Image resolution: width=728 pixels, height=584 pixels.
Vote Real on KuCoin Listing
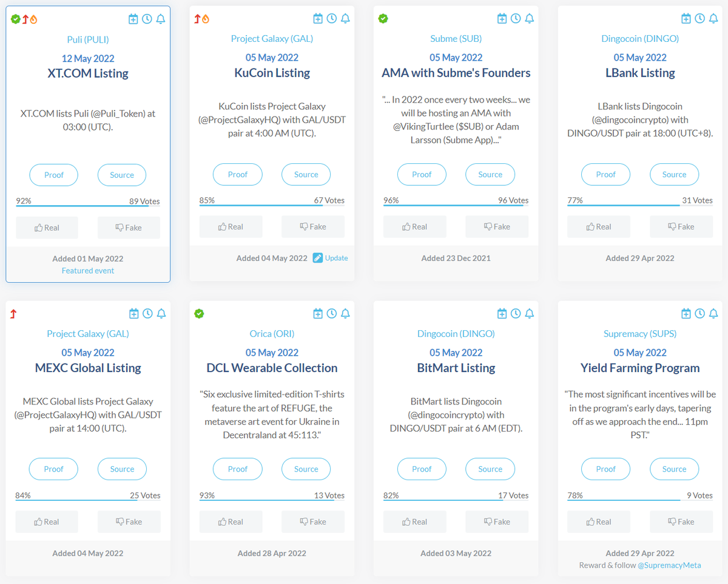click(x=231, y=226)
